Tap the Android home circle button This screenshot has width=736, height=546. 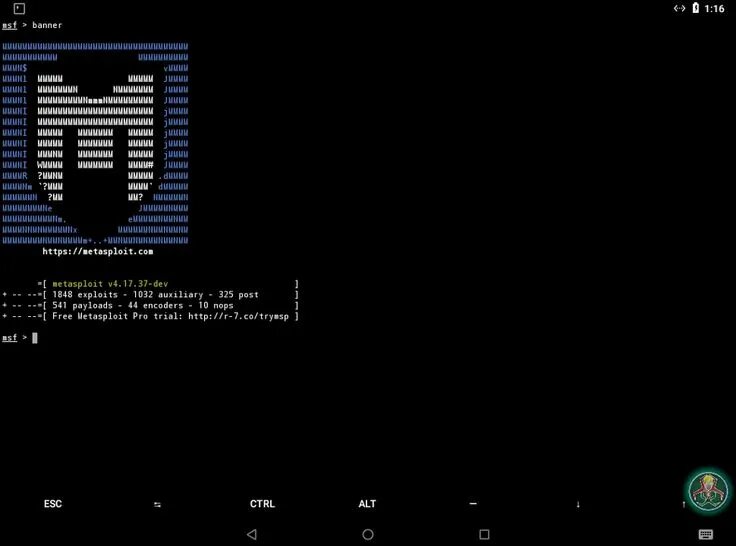pyautogui.click(x=368, y=534)
